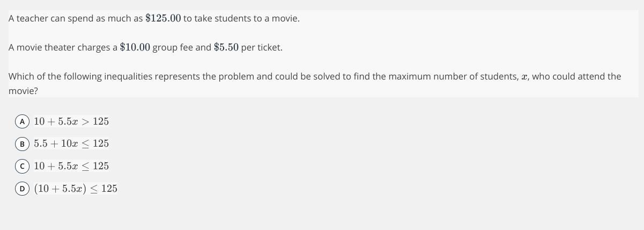644x230 pixels.
Task: Click the word "movie?" ending the question
Action: click(23, 91)
